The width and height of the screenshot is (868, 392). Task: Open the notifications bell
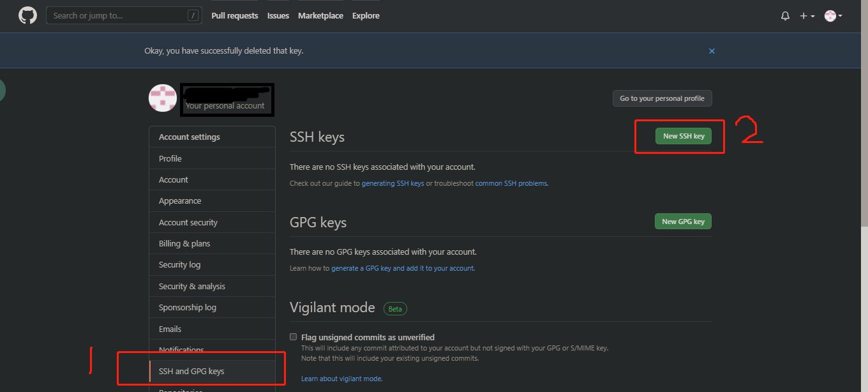pyautogui.click(x=785, y=16)
